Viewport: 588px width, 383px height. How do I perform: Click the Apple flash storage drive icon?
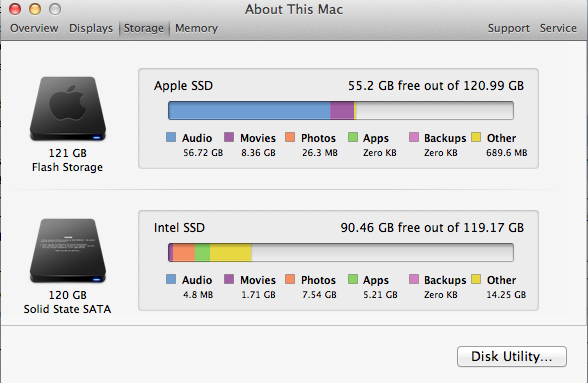[68, 108]
